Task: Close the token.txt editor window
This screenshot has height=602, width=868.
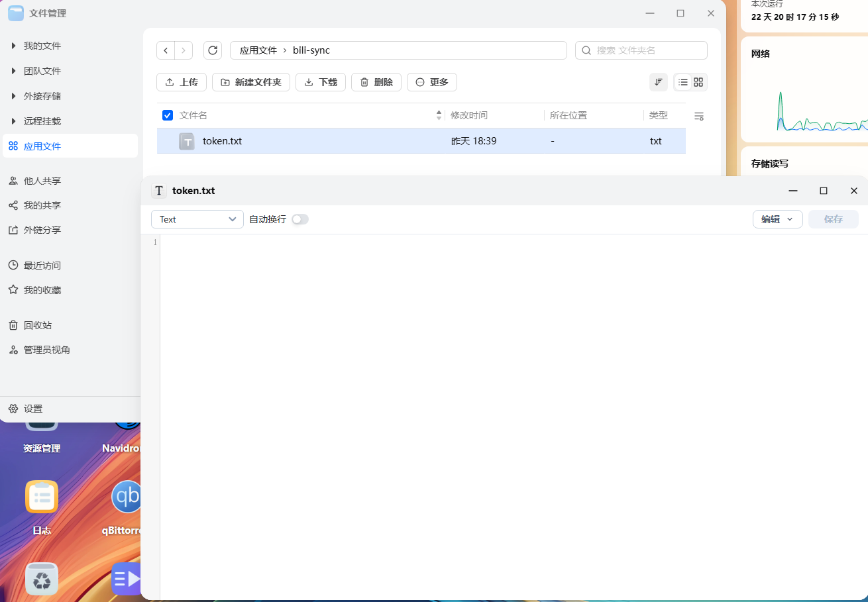Action: (854, 191)
